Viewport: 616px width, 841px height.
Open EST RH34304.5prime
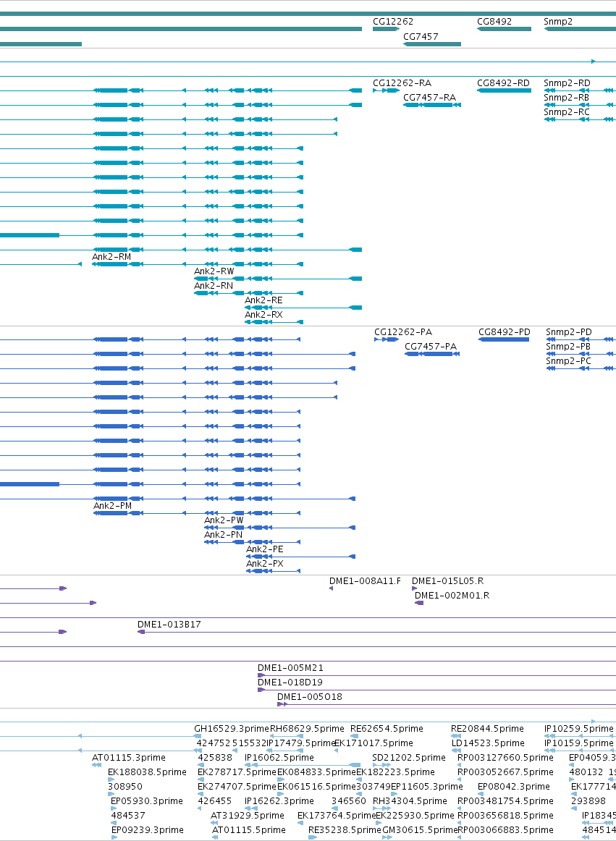pos(410,800)
